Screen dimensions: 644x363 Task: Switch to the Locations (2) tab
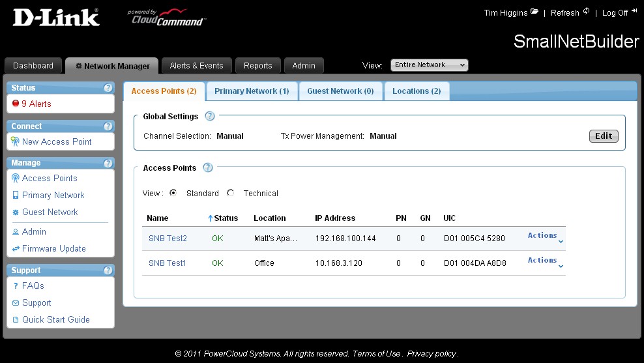click(417, 91)
